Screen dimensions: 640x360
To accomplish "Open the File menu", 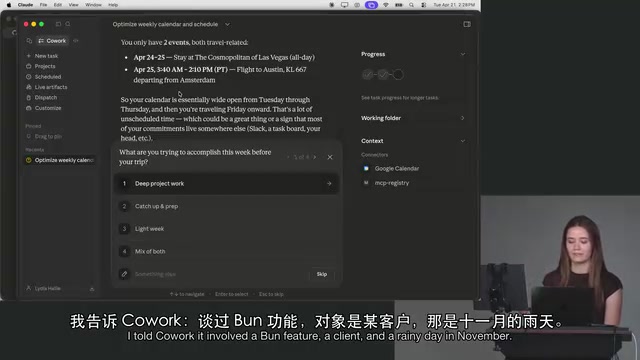I will (43, 5).
